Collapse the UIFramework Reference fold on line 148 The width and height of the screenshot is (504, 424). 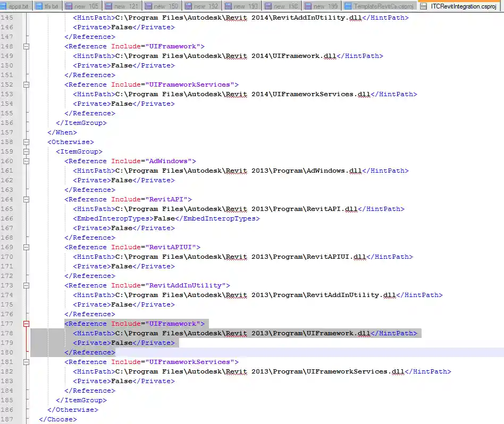point(26,46)
